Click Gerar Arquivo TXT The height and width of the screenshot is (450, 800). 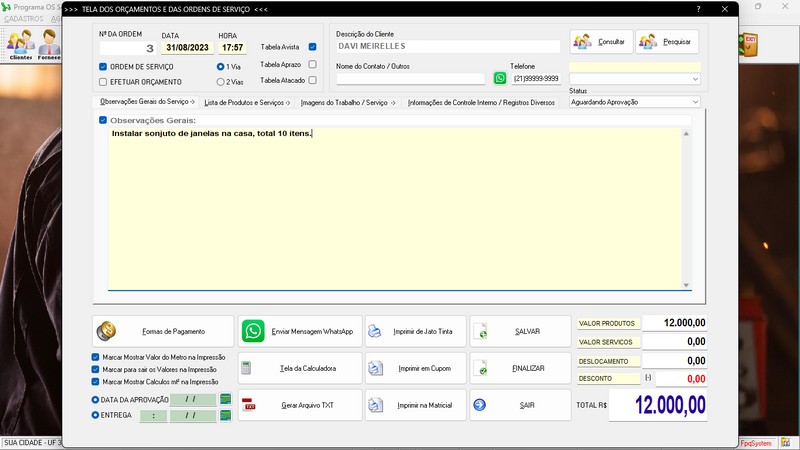tap(300, 405)
